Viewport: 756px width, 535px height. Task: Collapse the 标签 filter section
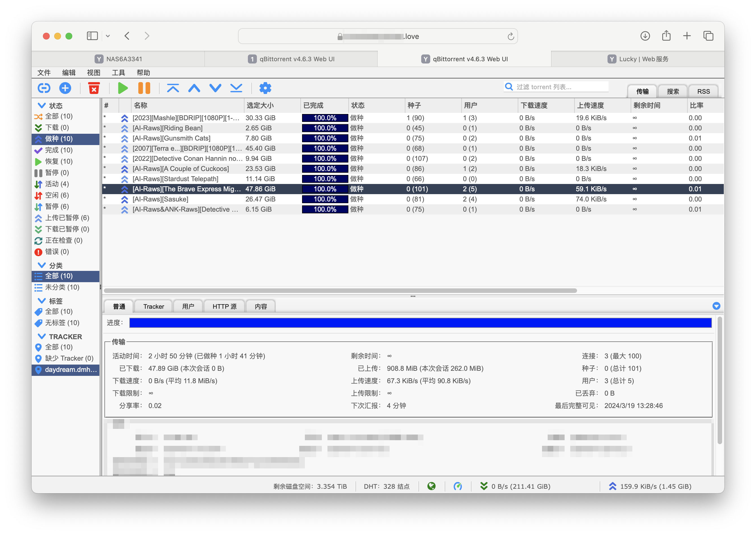(42, 301)
